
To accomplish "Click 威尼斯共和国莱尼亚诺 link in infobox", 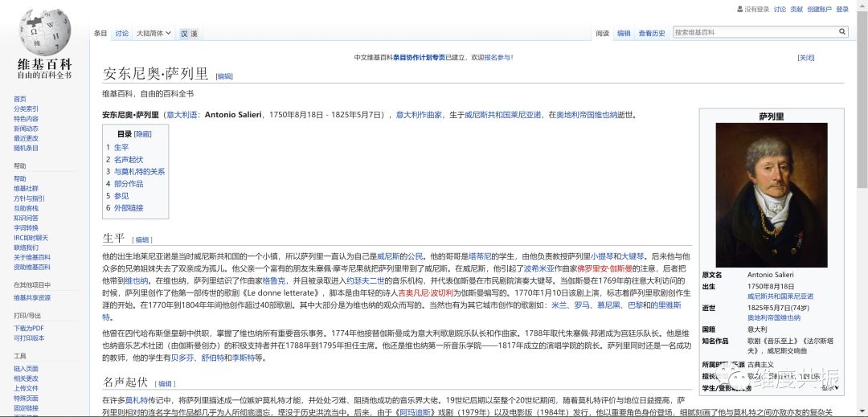I will point(780,296).
